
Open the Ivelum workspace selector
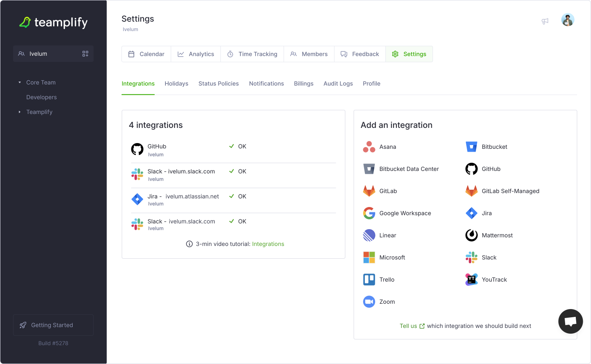click(x=53, y=54)
